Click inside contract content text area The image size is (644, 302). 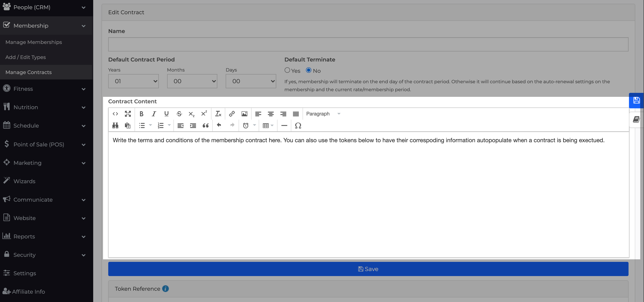tap(369, 195)
